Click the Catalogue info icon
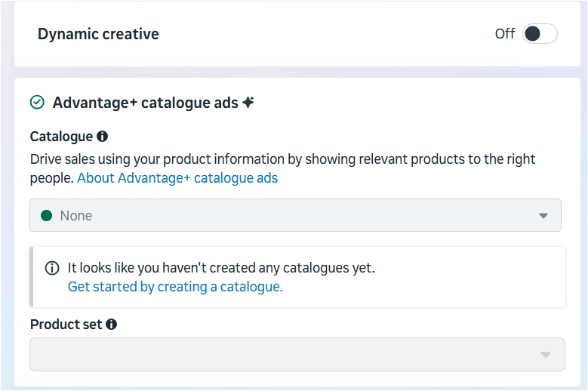 102,137
